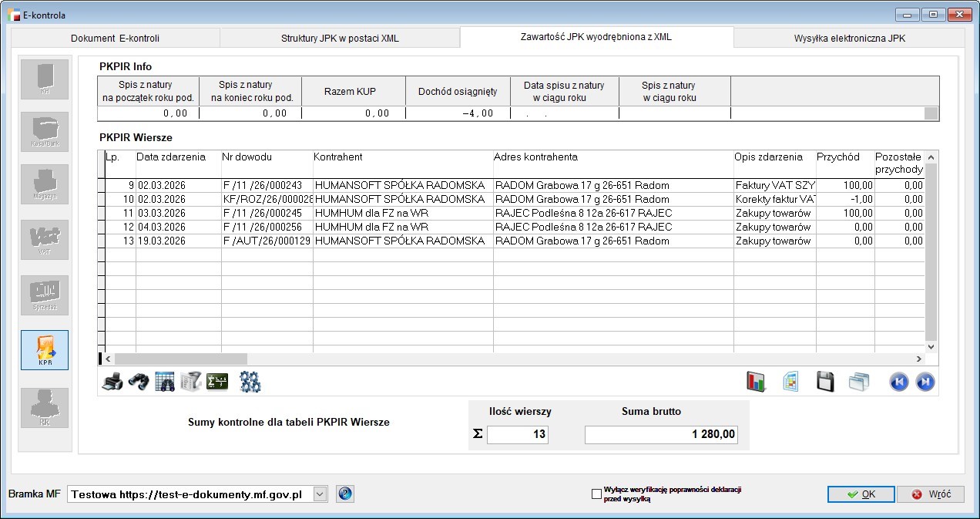
Task: Switch to 'Dokument E-kontroli' tab
Action: click(115, 38)
